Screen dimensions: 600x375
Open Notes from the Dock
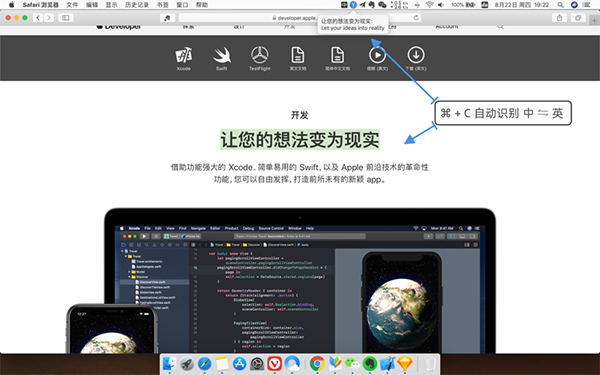pyautogui.click(x=222, y=364)
